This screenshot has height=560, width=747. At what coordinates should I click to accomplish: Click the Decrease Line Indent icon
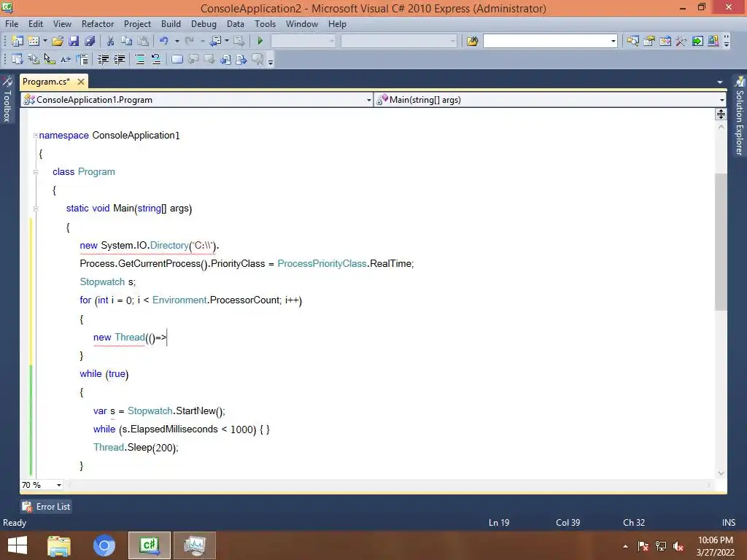(x=103, y=59)
